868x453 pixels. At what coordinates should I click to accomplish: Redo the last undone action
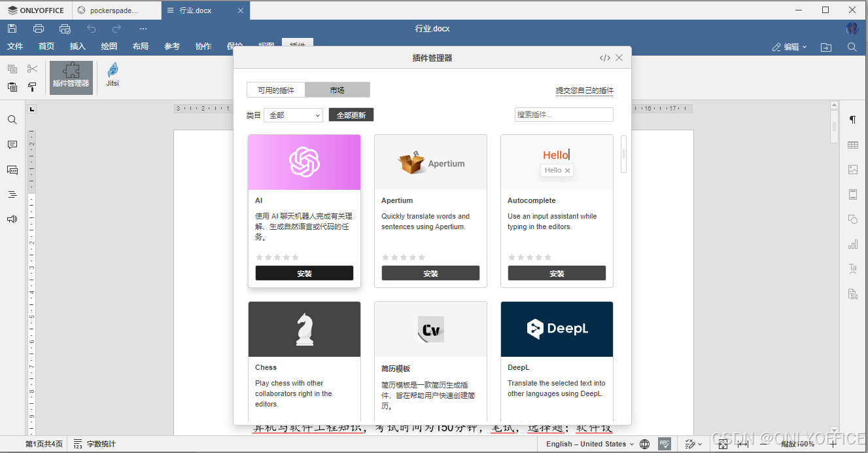tap(116, 29)
